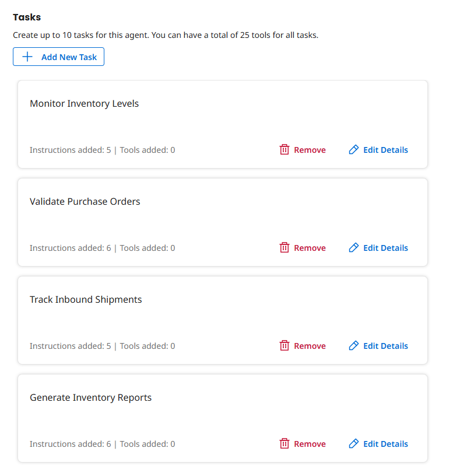
Task: Edit Details of Monitor Inventory Levels
Action: (x=385, y=149)
